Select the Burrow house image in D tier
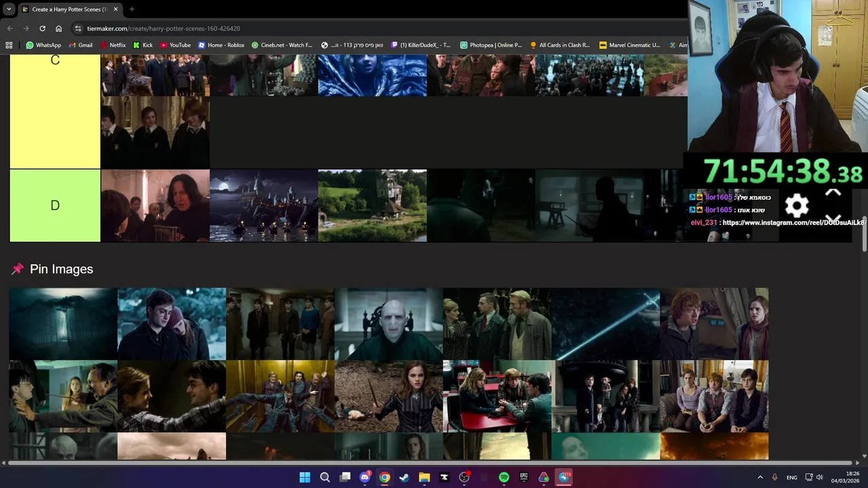868x488 pixels. 372,205
